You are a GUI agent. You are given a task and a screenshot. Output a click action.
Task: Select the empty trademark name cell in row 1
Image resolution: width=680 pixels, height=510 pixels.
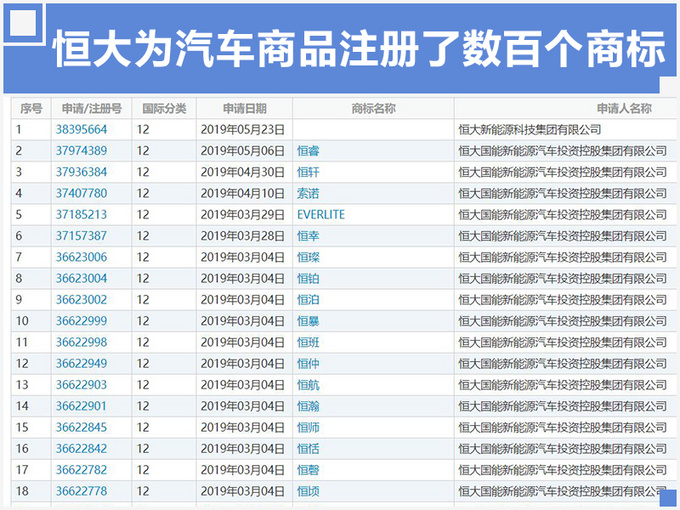point(373,129)
